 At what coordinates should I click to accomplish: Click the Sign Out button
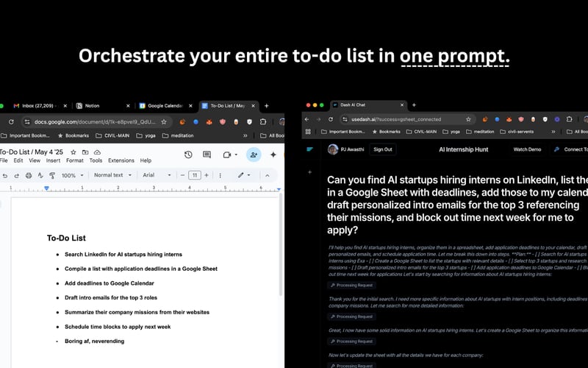coord(382,149)
